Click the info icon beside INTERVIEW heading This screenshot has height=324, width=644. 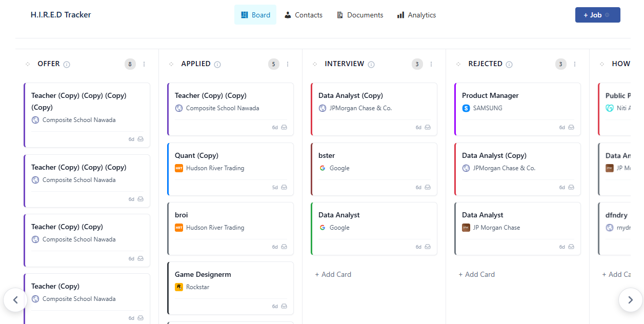(x=371, y=65)
